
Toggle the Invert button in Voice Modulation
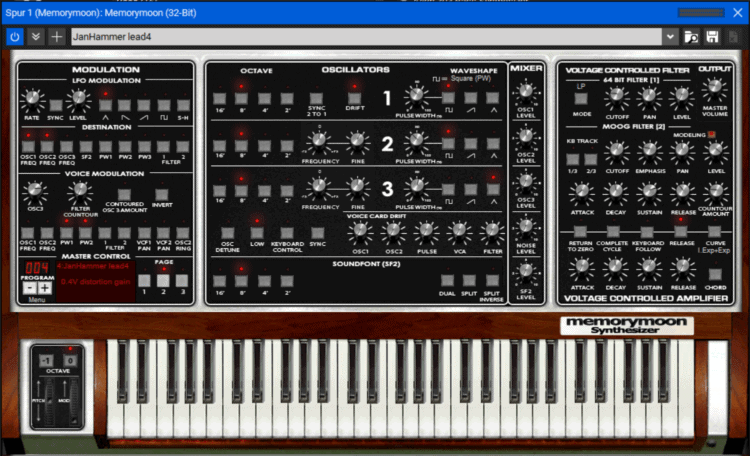point(162,194)
